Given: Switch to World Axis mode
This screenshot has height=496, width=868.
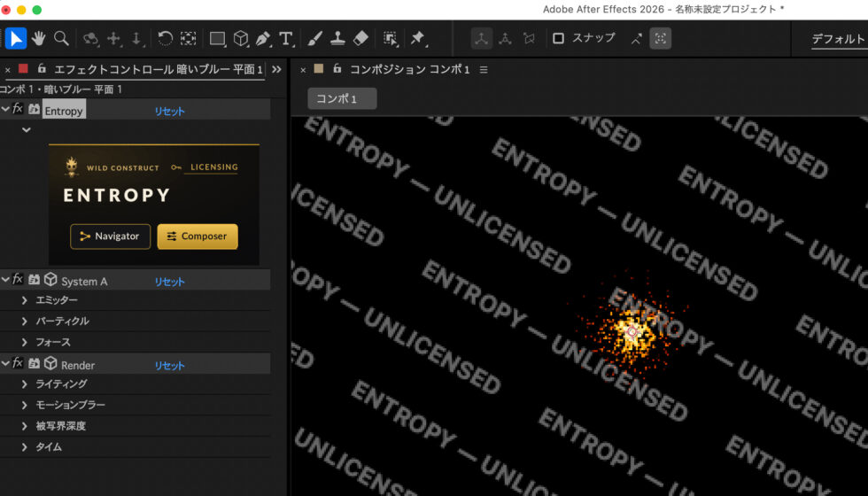Looking at the screenshot, I should click(506, 38).
